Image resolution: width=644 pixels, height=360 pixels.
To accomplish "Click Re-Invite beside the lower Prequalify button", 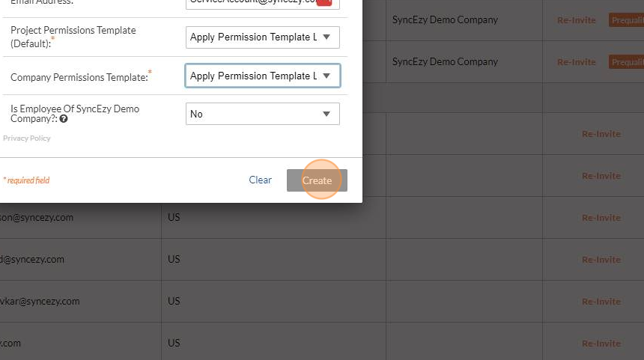I will (577, 62).
